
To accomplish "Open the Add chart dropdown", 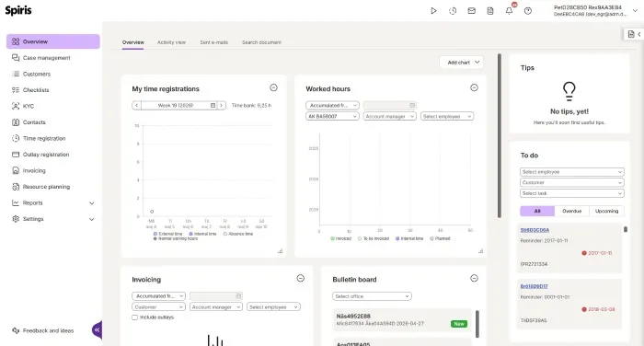I will [x=462, y=63].
